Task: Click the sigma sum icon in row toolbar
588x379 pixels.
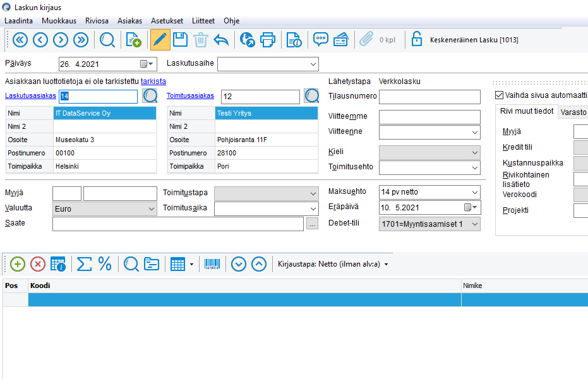Action: [x=84, y=264]
